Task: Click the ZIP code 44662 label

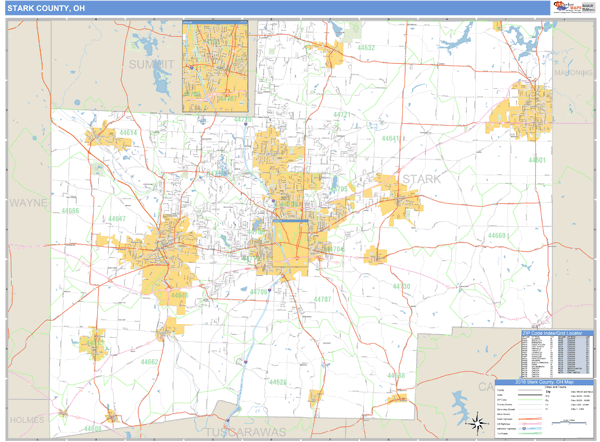Action: click(x=150, y=360)
